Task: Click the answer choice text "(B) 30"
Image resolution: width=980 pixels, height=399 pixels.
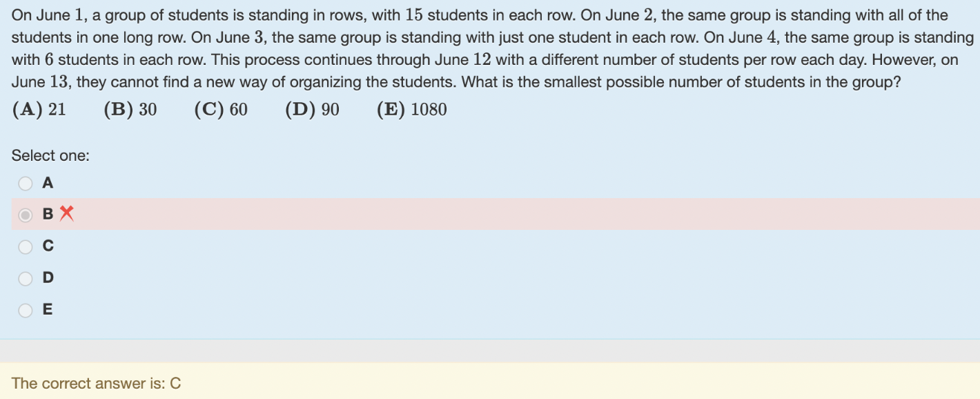Action: tap(130, 110)
